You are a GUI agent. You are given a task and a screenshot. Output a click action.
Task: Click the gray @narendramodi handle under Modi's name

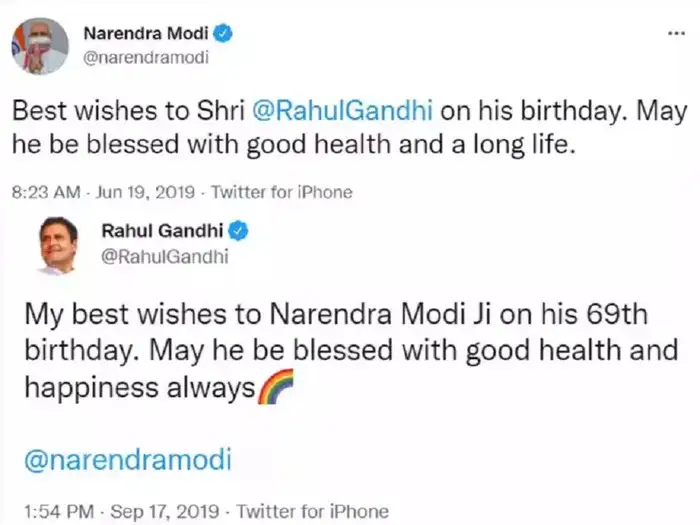(x=146, y=57)
